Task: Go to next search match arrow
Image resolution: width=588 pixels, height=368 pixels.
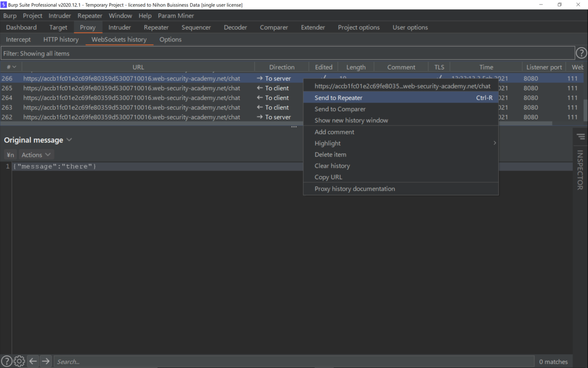Action: coord(46,362)
